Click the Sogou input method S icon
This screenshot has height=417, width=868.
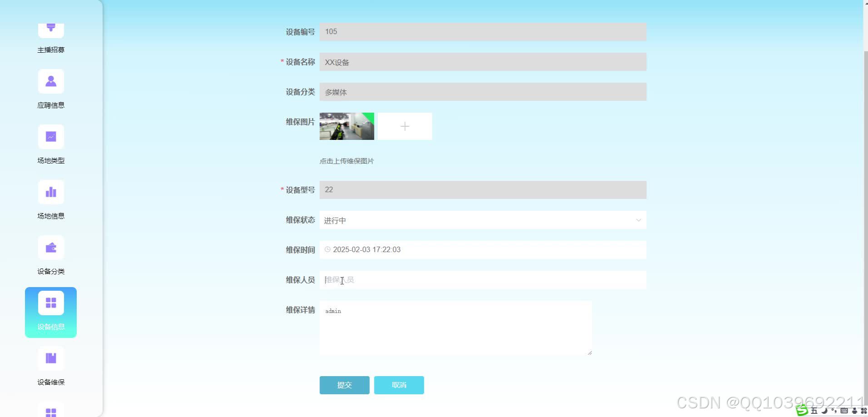tap(802, 410)
